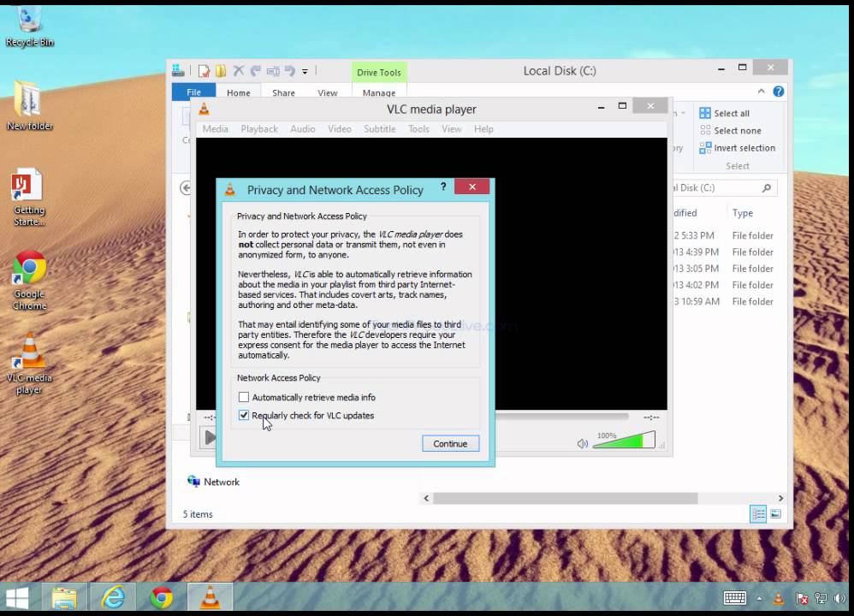Click the VLC taskbar button

[210, 597]
